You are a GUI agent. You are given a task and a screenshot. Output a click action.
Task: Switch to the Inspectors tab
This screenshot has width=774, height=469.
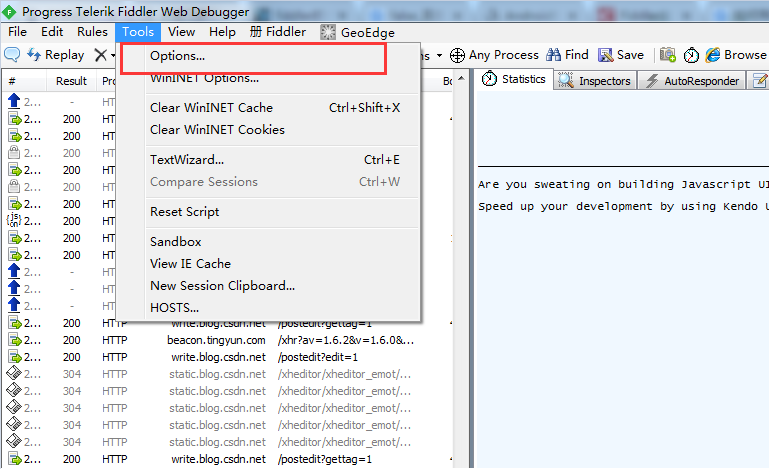click(595, 81)
